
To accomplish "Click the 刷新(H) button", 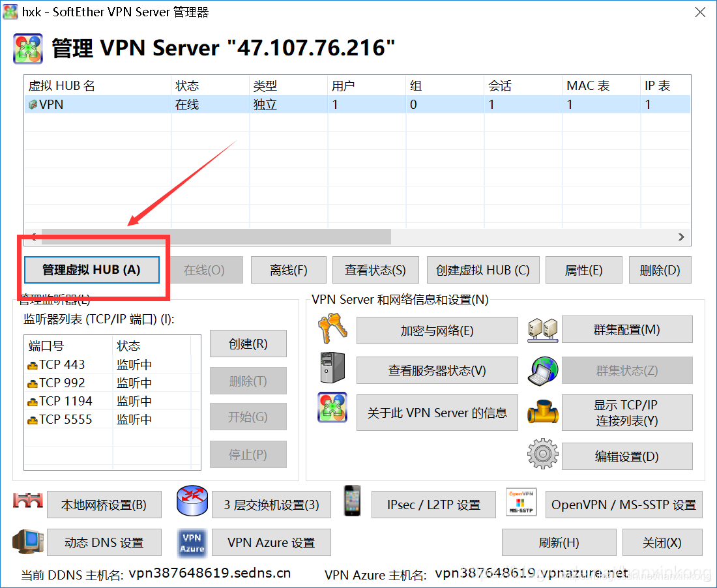I will (x=559, y=542).
